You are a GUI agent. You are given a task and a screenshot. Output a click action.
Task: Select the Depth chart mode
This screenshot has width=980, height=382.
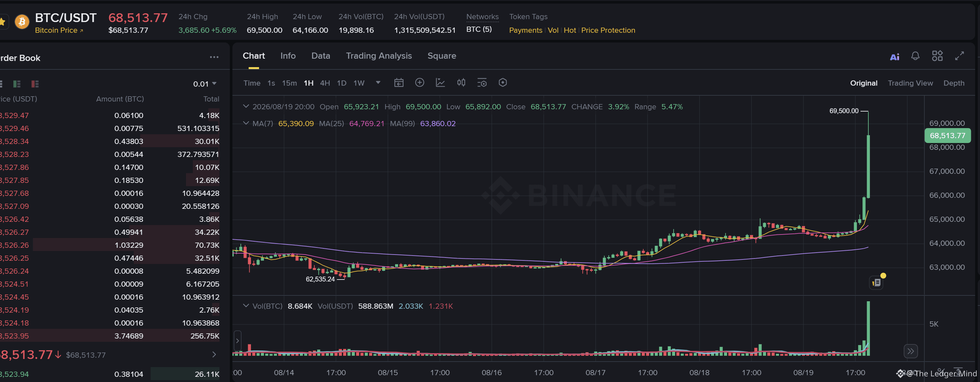tap(954, 83)
